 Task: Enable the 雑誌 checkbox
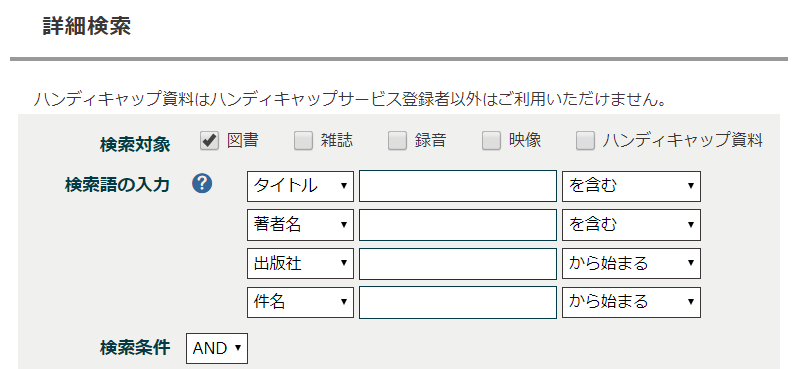click(303, 141)
